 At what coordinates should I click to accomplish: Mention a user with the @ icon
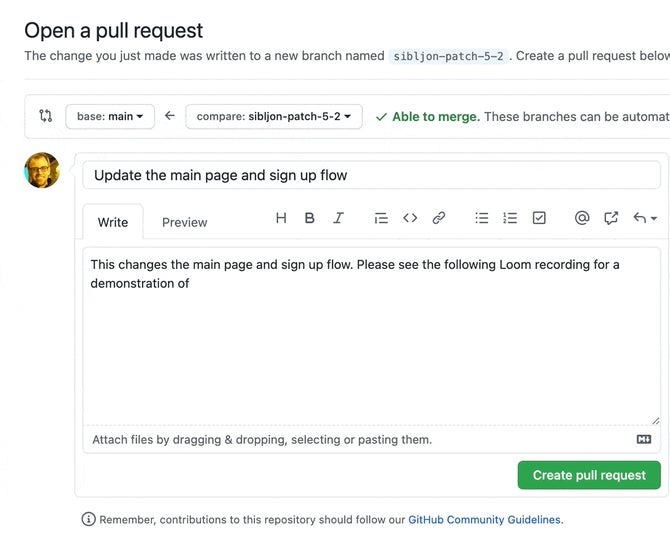(582, 218)
